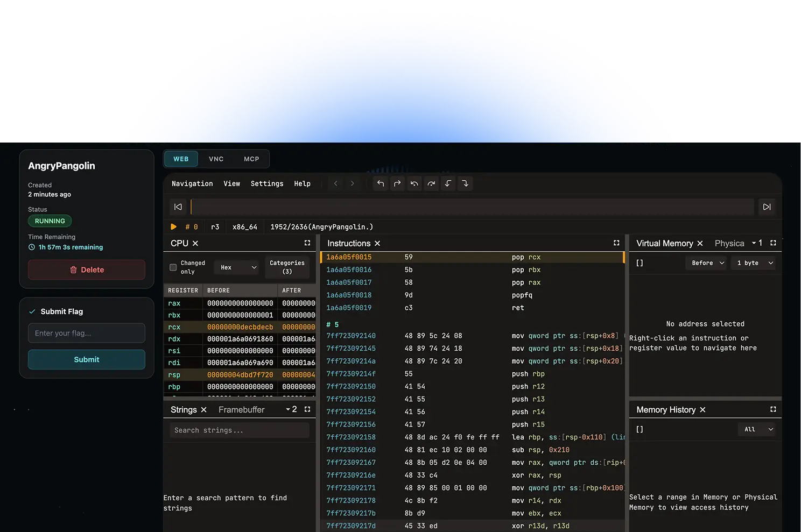
Task: Open the All filter dropdown in Memory History
Action: point(758,429)
